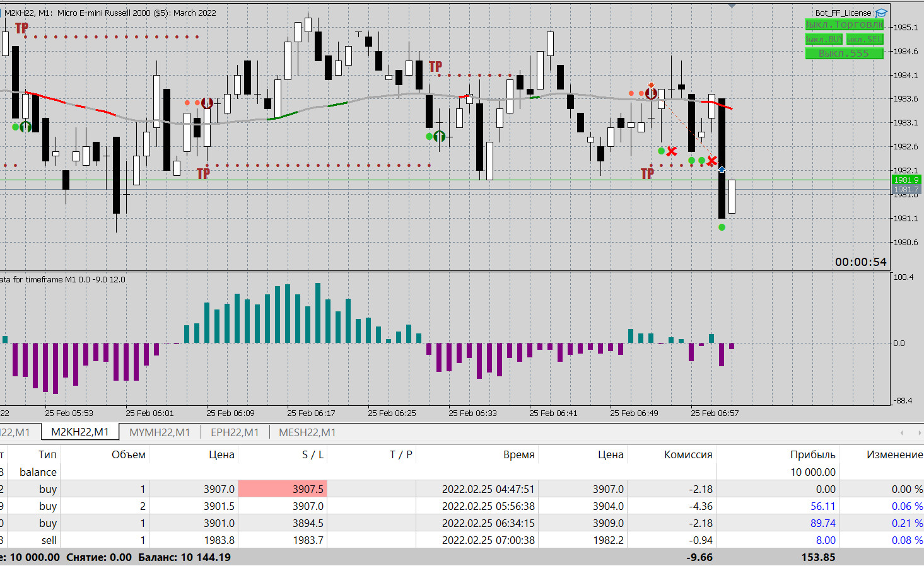Select the TP label at the 1984.1 dotted line
The width and height of the screenshot is (924, 566).
coord(435,66)
